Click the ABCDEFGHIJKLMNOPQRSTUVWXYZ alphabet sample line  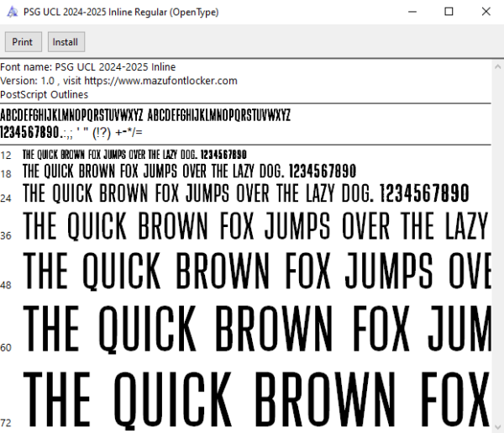pyautogui.click(x=145, y=115)
